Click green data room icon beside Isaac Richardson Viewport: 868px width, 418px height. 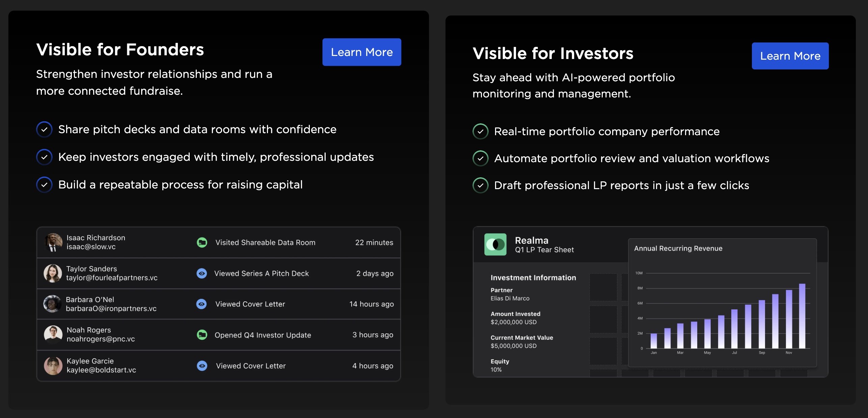[x=202, y=242]
